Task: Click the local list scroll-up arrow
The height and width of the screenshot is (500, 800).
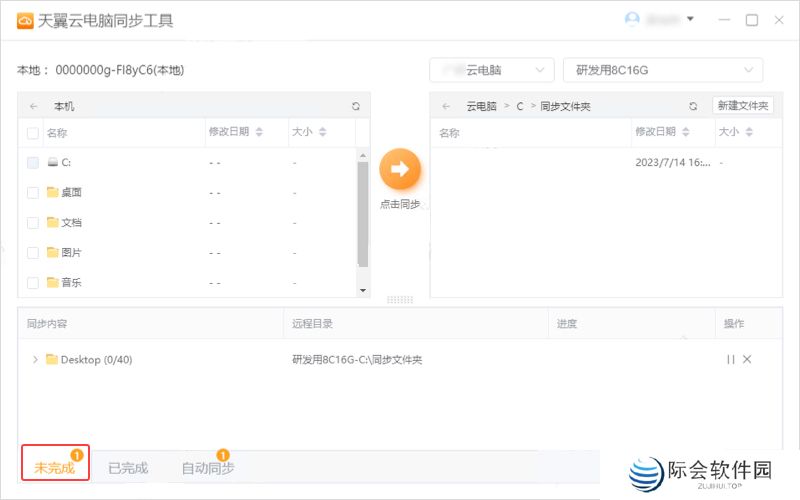Action: click(x=363, y=155)
